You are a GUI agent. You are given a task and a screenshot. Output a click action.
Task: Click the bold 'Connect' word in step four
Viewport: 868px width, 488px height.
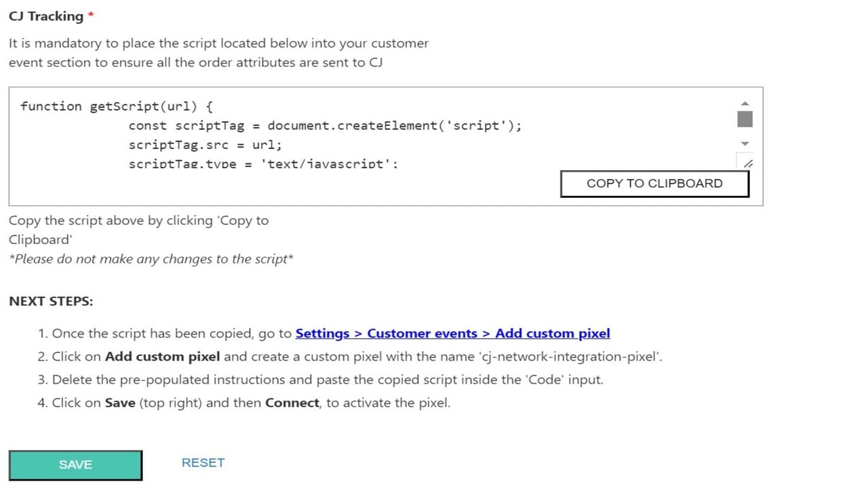(x=292, y=403)
